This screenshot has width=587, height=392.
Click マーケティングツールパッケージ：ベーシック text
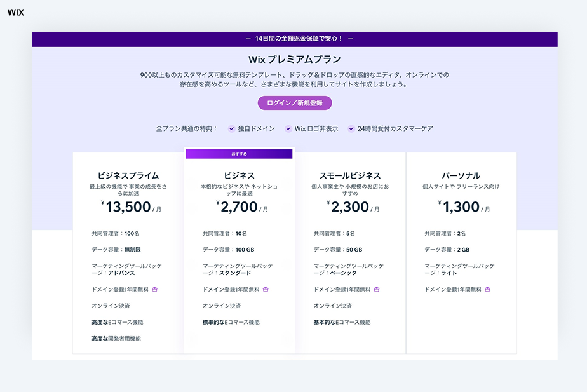(349, 269)
